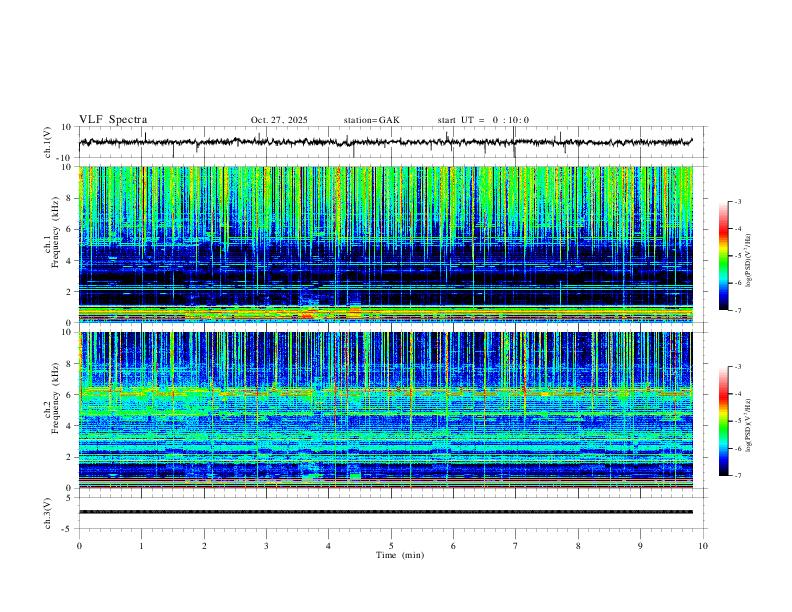The image size is (792, 612).
Task: Click the 'start UT = 0 : 10: 0' text
Action: (483, 120)
